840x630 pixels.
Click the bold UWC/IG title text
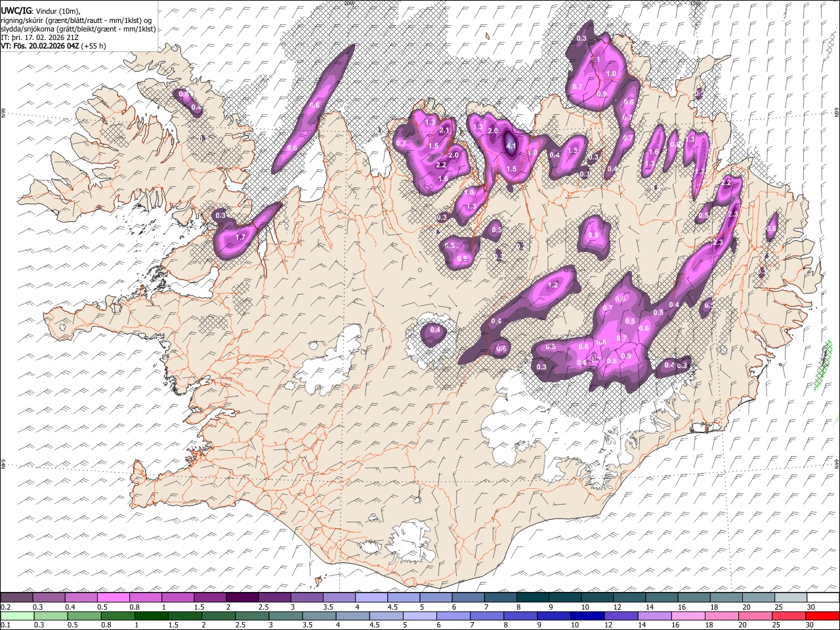coord(15,10)
